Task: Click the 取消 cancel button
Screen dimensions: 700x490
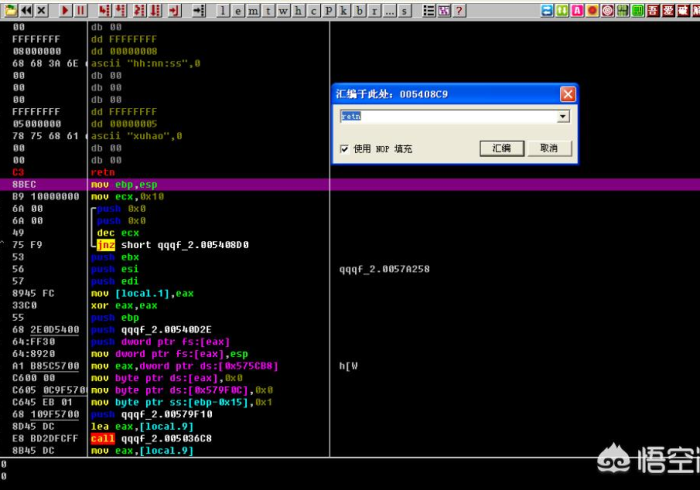Action: coord(549,148)
